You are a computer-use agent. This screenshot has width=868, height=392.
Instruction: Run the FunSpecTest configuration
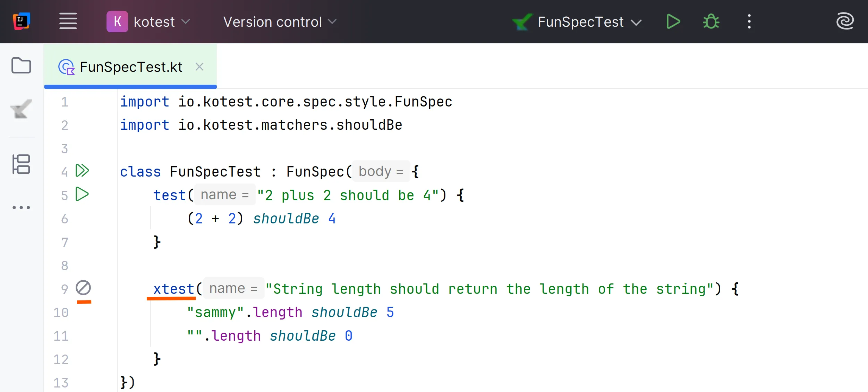(x=673, y=22)
